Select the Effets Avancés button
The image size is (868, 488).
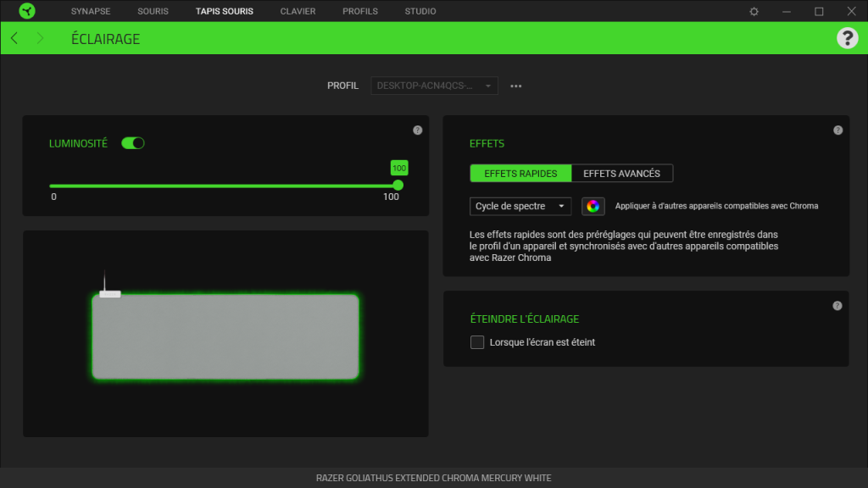pyautogui.click(x=621, y=173)
